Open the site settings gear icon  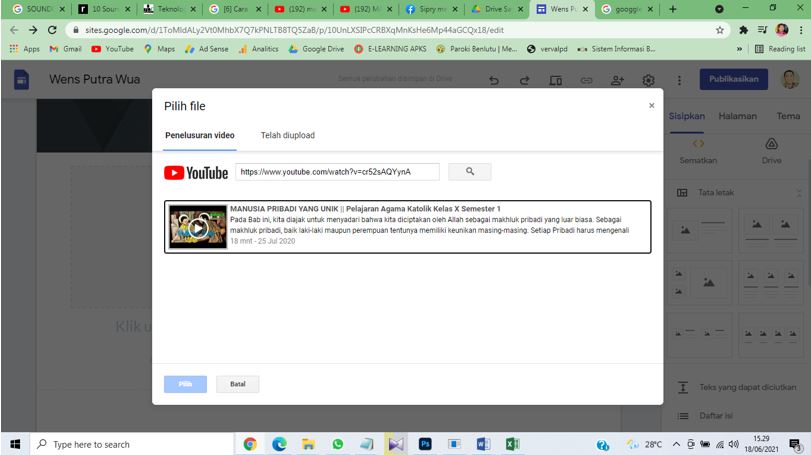(x=648, y=80)
